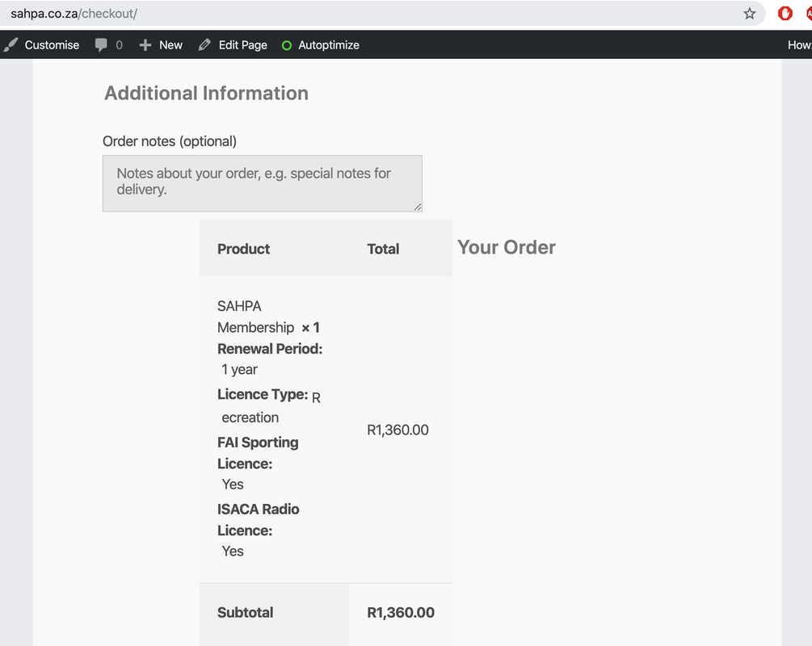812x646 pixels.
Task: Click the FAI Sporting Licence label
Action: click(258, 453)
